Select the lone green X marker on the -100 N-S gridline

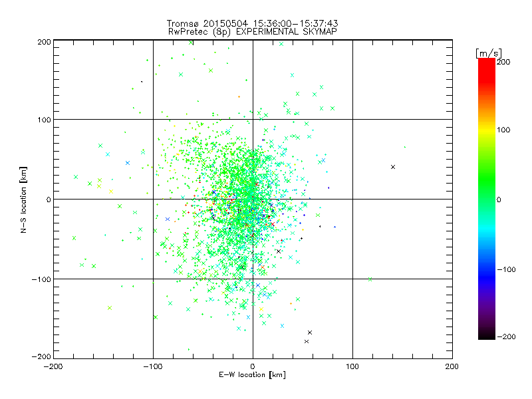370,279
